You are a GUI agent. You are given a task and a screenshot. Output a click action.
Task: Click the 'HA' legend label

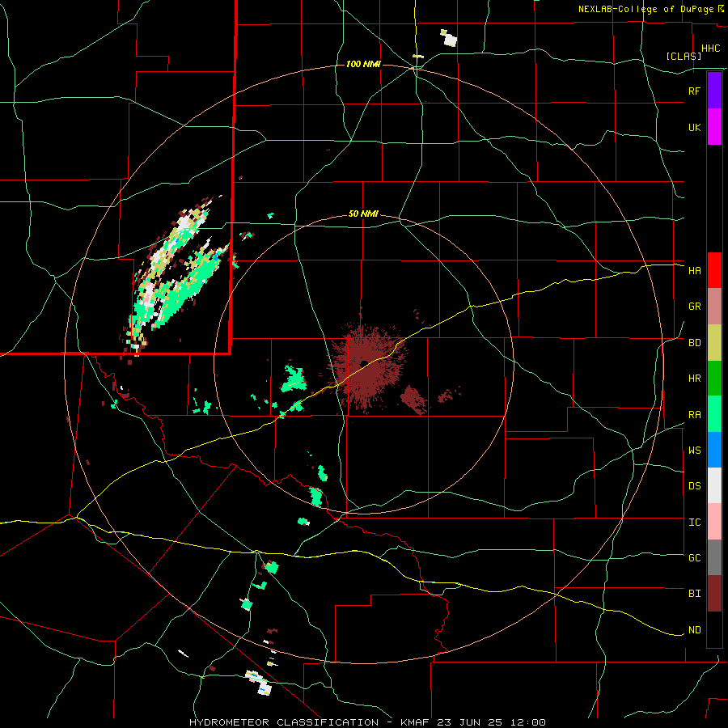tap(694, 270)
